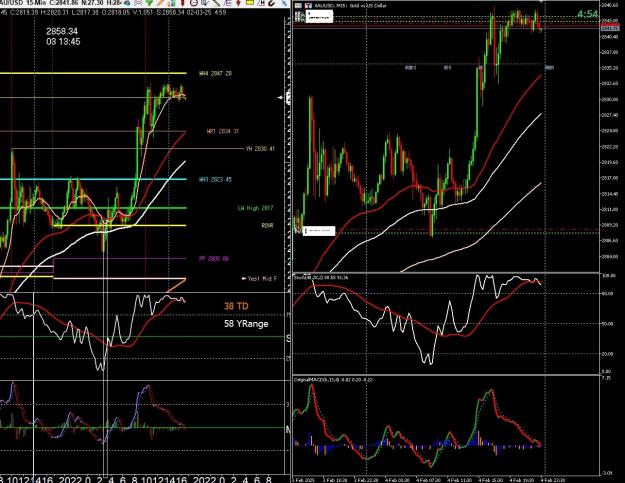
Task: Click the Yest Mid F label
Action: coord(259,279)
